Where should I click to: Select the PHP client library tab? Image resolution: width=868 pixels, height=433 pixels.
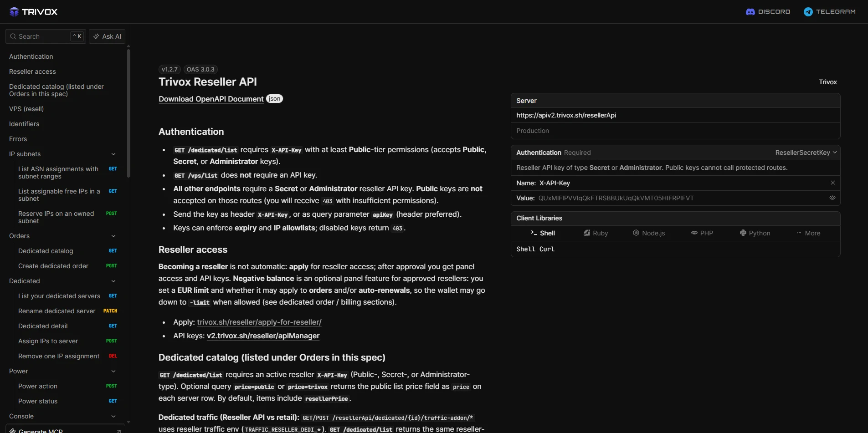pos(702,233)
